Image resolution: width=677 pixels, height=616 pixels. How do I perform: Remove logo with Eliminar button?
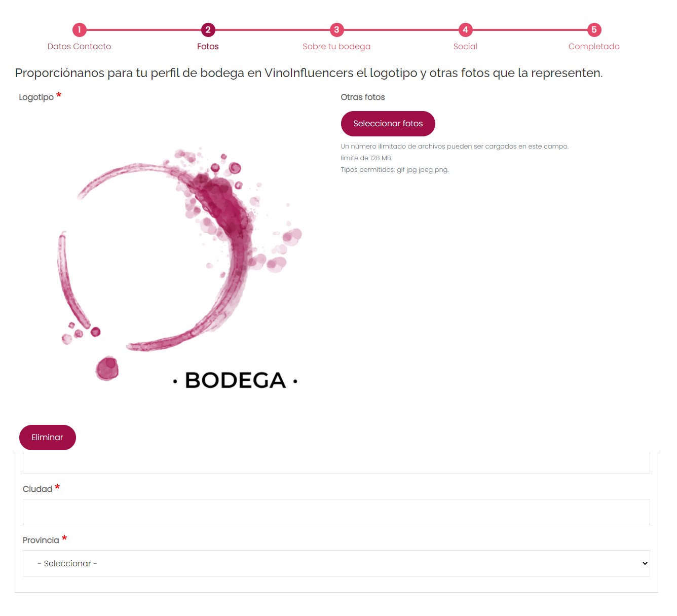48,438
